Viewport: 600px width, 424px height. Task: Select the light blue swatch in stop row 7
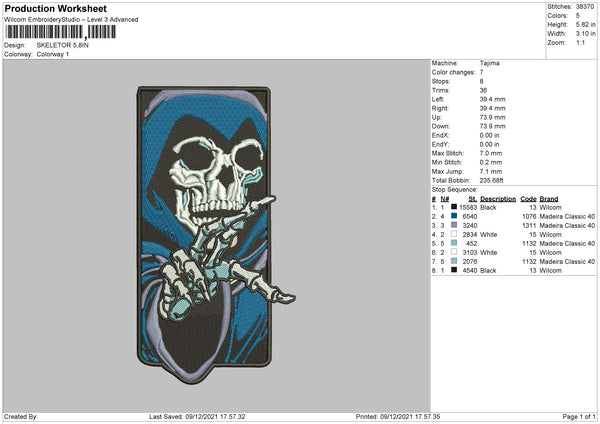pos(454,261)
